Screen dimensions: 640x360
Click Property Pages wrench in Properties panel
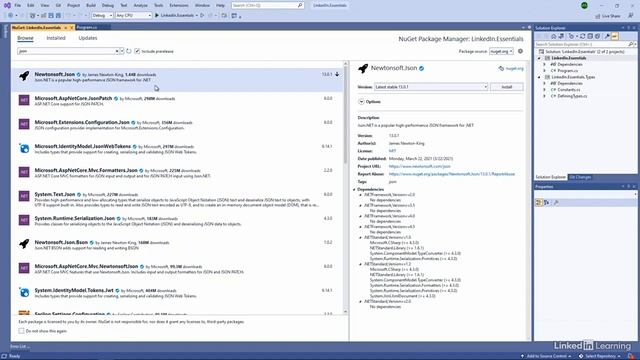point(556,202)
